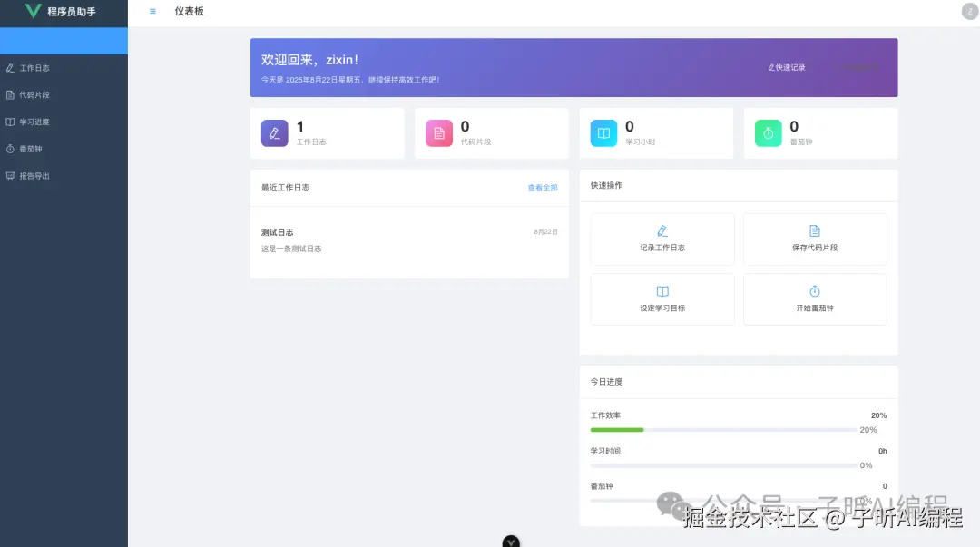Click the purple pencil icon of 工作日志 stat card
Viewport: 980px width, 547px height.
pos(274,133)
